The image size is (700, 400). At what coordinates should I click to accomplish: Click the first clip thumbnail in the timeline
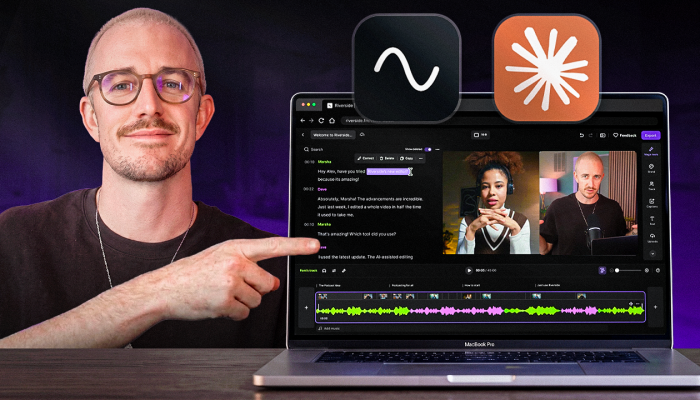coord(323,296)
